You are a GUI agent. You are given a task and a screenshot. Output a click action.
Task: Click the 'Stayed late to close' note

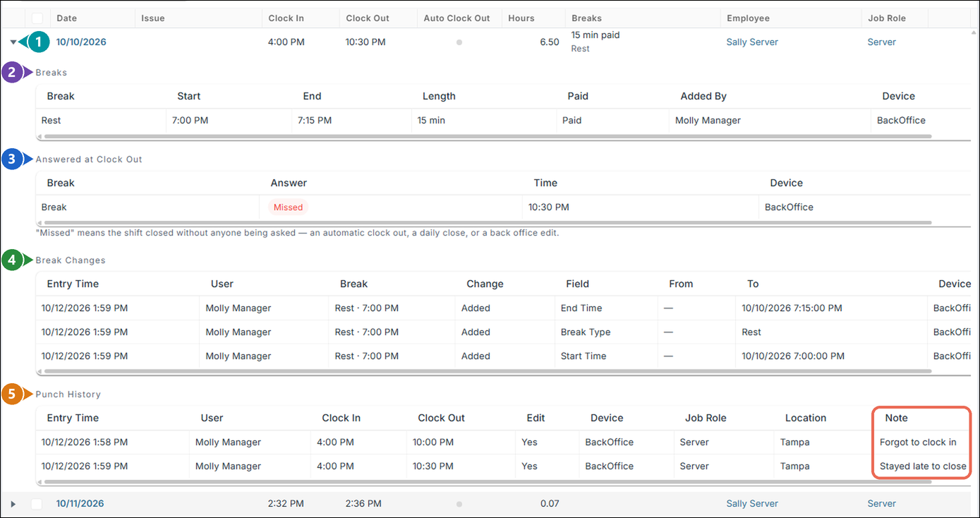click(x=923, y=466)
